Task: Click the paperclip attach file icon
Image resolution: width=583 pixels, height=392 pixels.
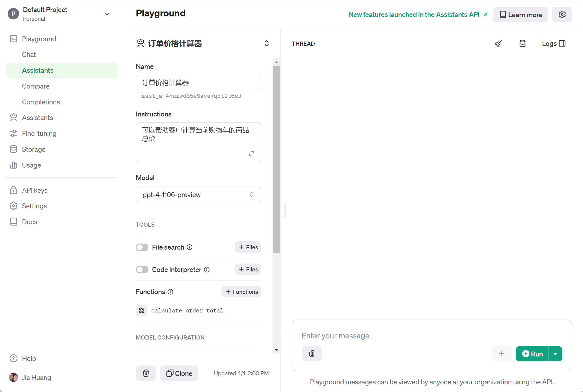Action: (312, 354)
